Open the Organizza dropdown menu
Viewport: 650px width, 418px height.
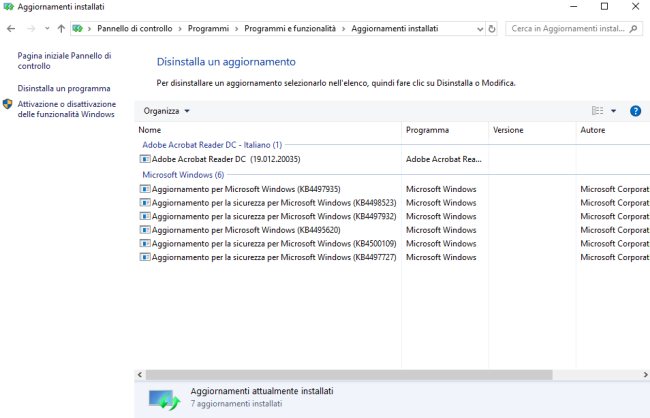[x=166, y=111]
